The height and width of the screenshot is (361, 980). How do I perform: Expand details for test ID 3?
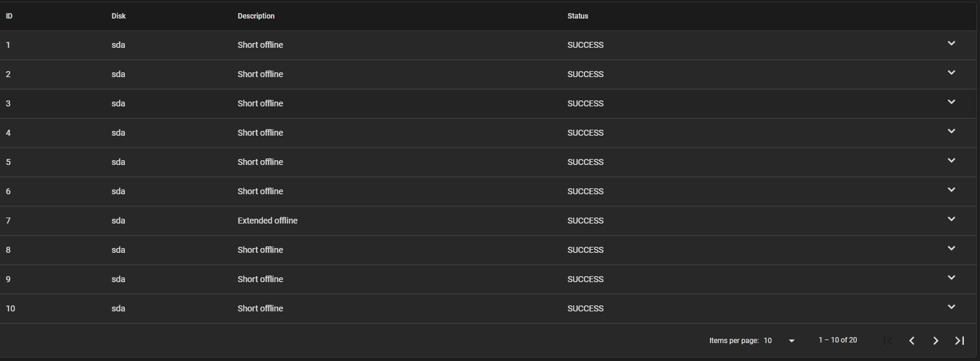pos(951,102)
